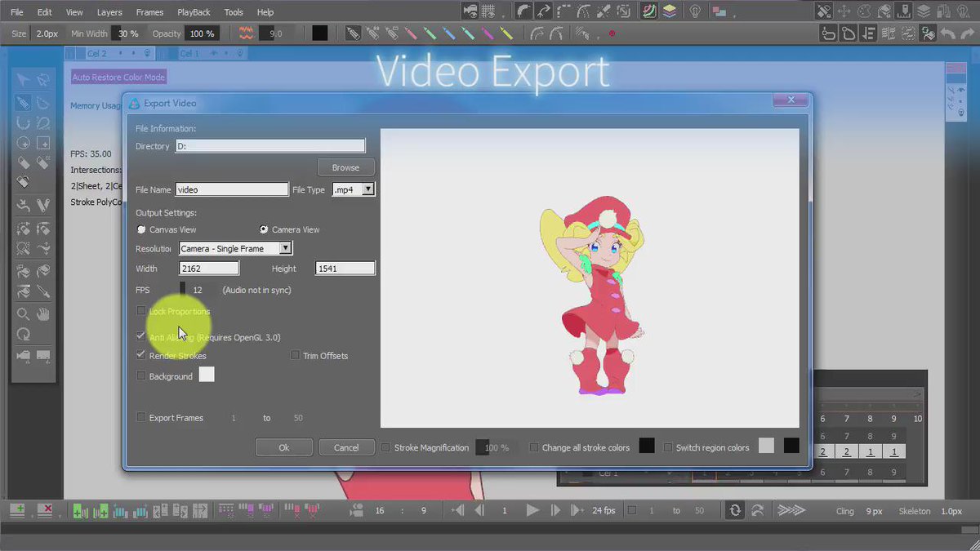Enable Change all stroke colors checkbox

click(534, 447)
